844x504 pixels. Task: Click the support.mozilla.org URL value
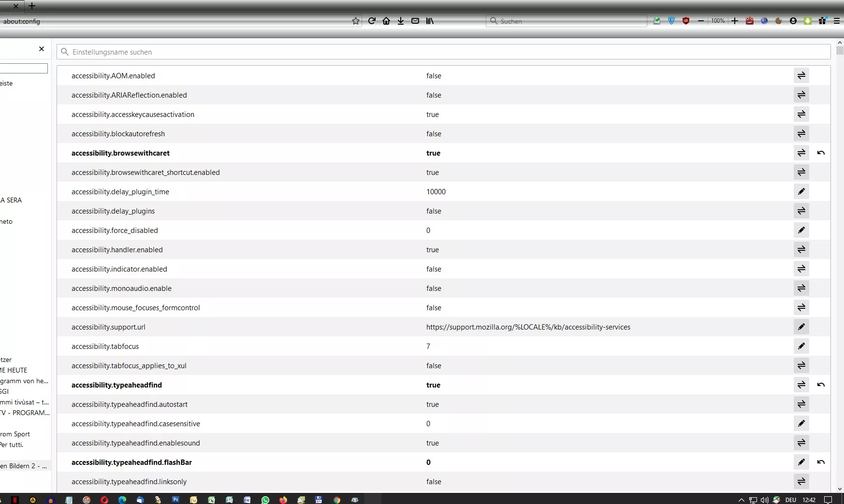(528, 327)
